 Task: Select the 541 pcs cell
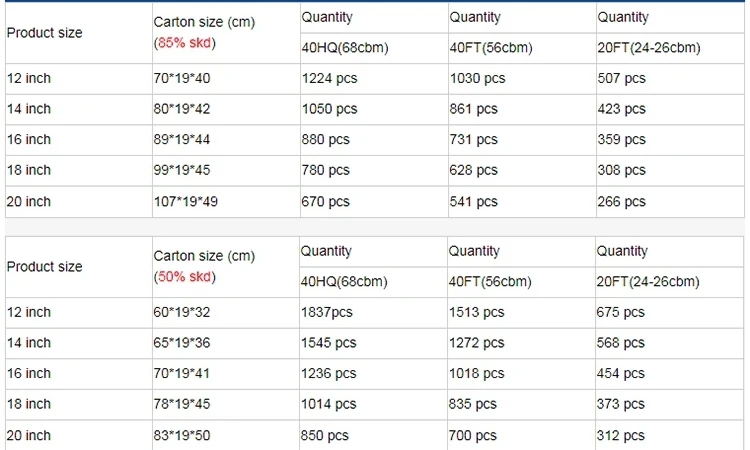point(473,202)
